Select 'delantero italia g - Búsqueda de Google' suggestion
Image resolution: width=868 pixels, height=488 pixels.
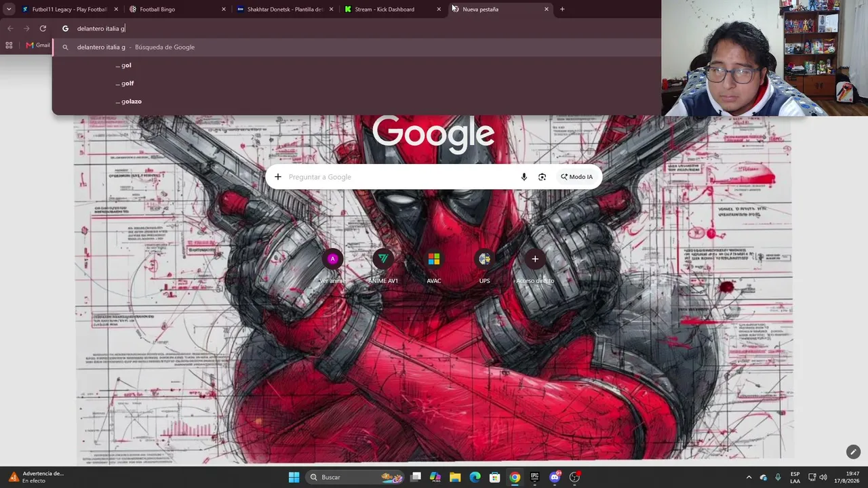pyautogui.click(x=356, y=47)
